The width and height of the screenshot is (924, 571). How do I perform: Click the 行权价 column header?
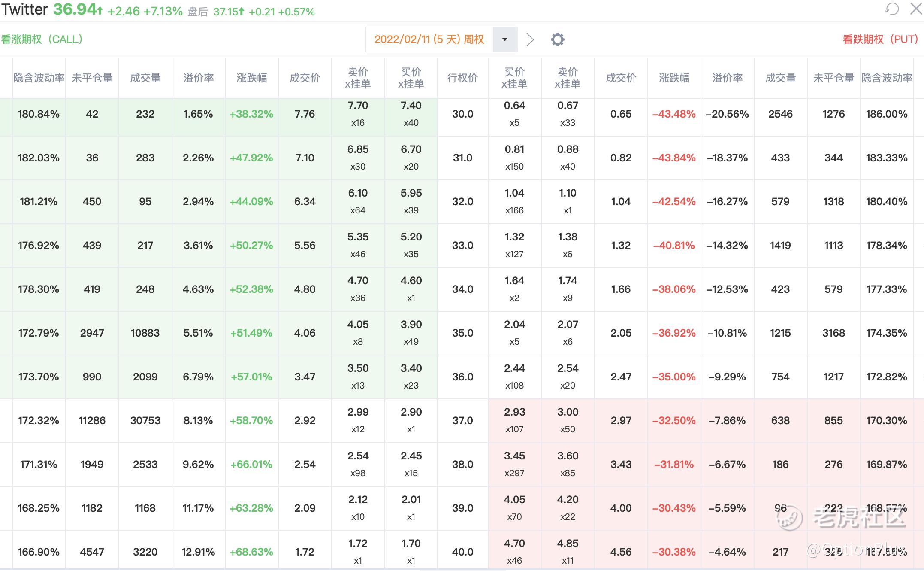click(x=462, y=78)
